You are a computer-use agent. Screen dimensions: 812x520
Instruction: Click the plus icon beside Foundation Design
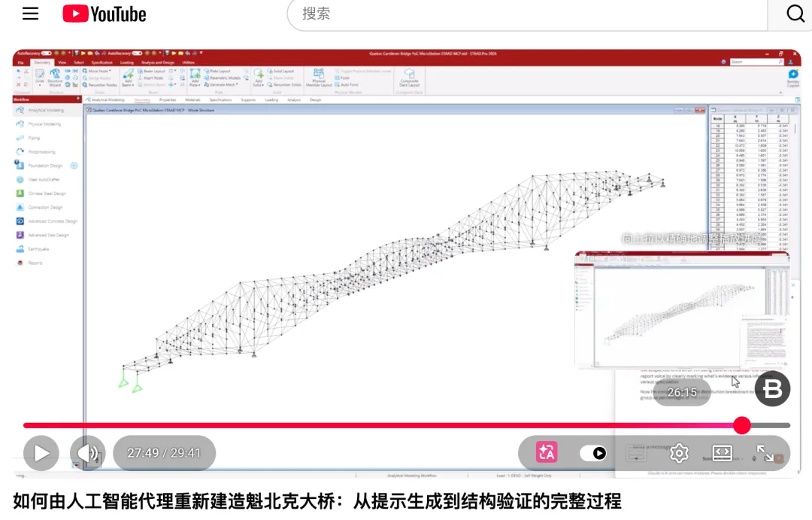click(x=74, y=166)
